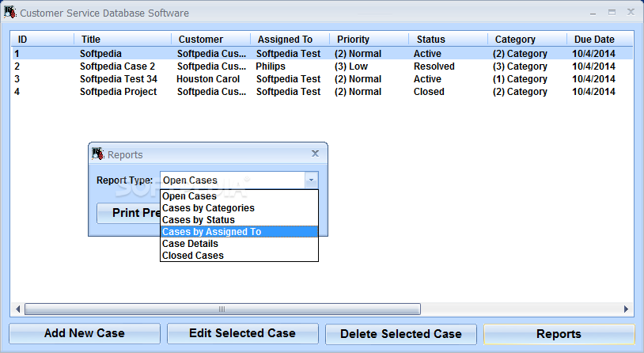Close the Reports dialog
Viewport: 644px width, 353px height.
tap(315, 154)
